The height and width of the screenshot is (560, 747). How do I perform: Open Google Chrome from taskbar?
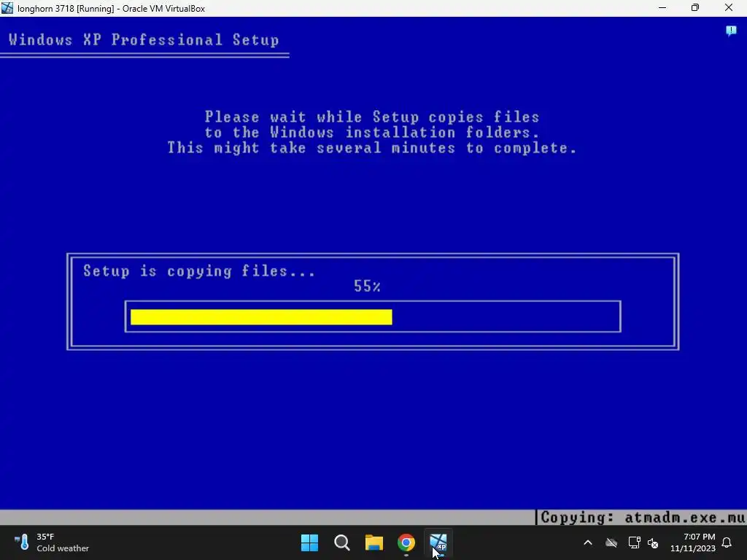406,542
